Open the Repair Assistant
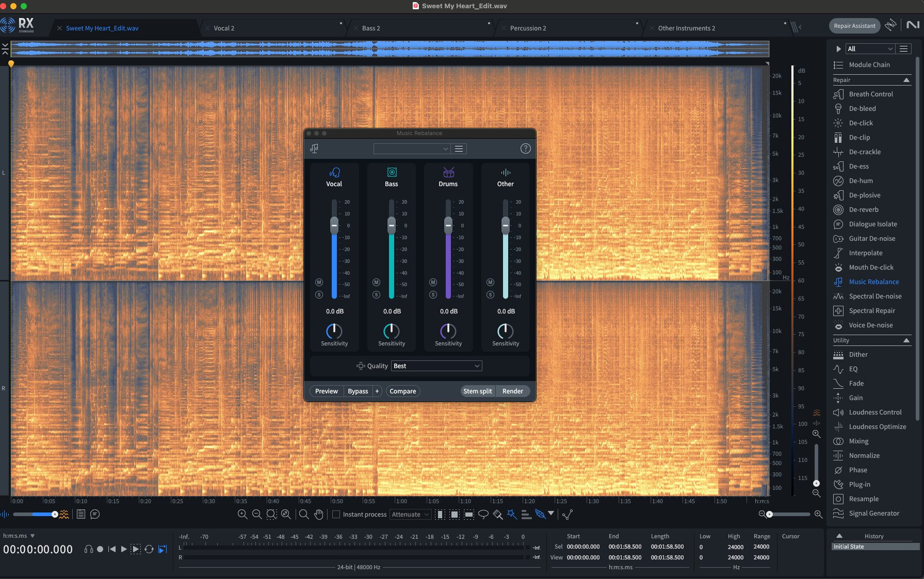924x579 pixels. point(854,26)
